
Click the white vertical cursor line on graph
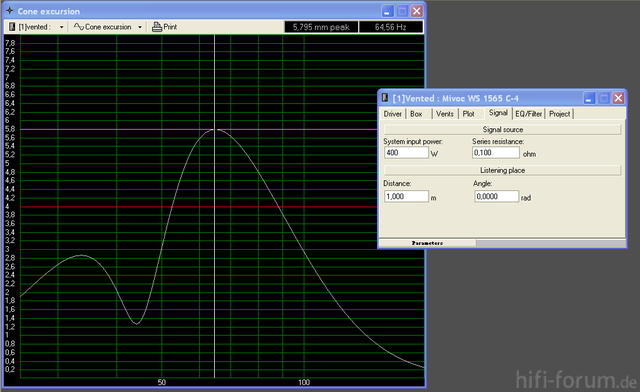click(214, 206)
